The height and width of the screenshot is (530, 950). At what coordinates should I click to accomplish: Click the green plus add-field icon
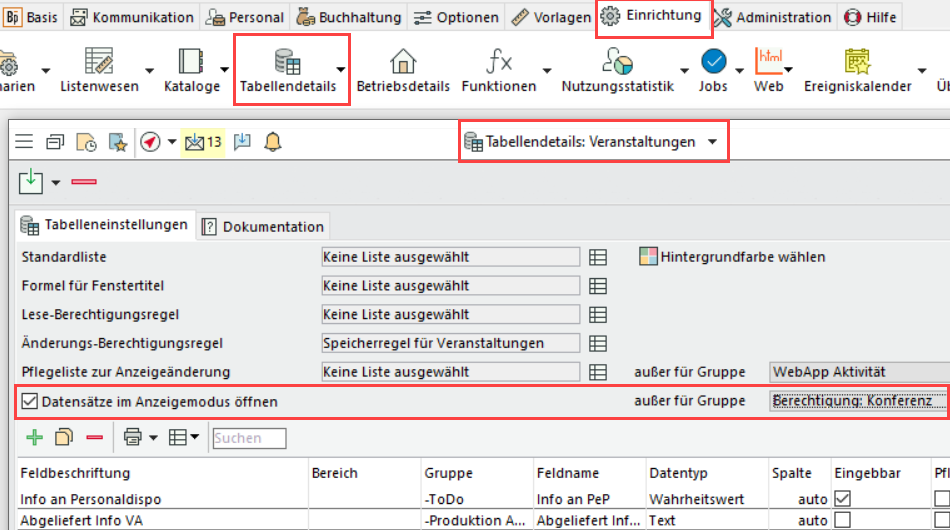[x=34, y=437]
